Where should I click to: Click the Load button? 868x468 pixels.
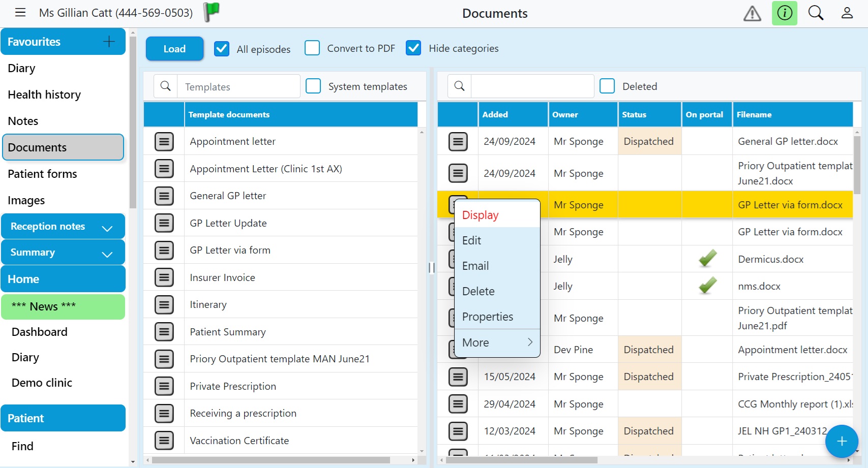[x=174, y=49]
